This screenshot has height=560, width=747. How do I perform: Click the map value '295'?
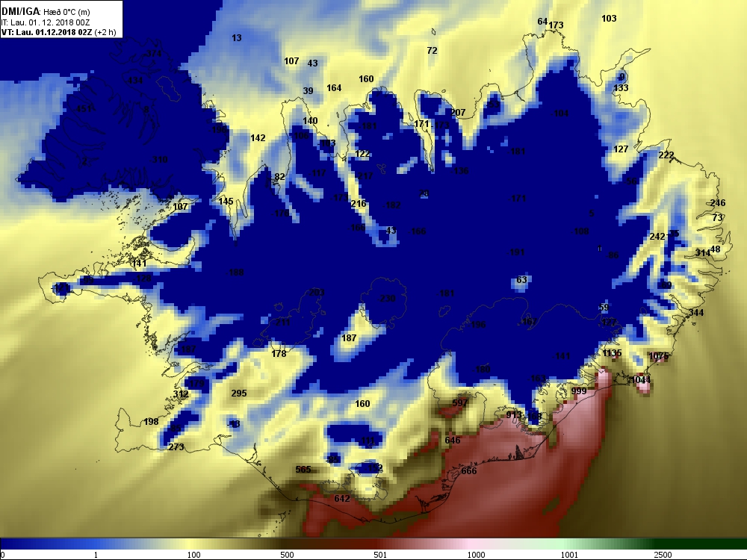pyautogui.click(x=239, y=393)
